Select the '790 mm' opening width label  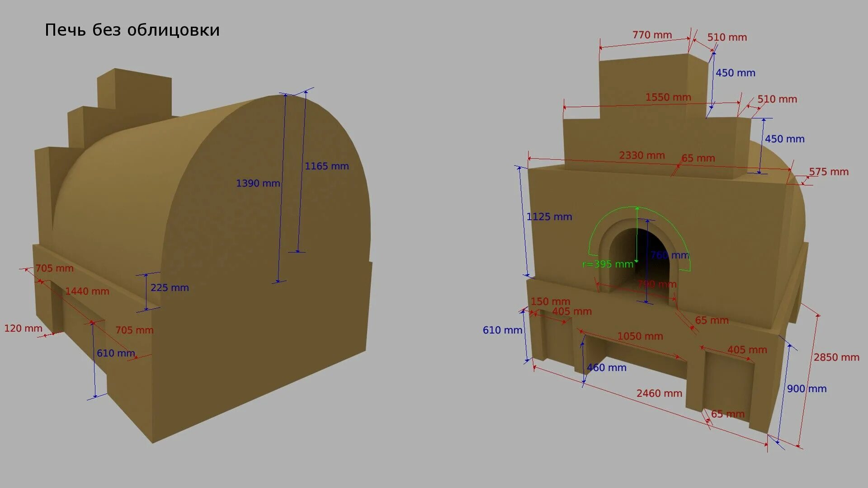[657, 284]
